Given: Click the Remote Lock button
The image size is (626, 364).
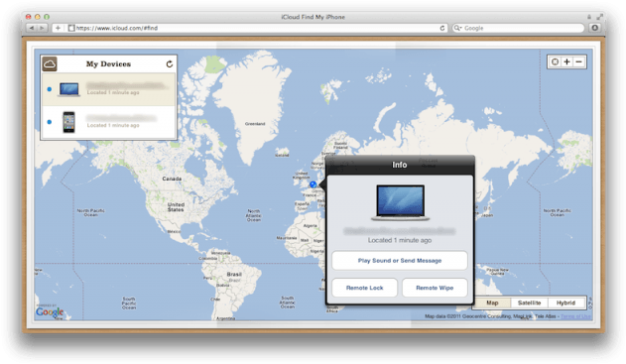Looking at the screenshot, I should coord(364,288).
